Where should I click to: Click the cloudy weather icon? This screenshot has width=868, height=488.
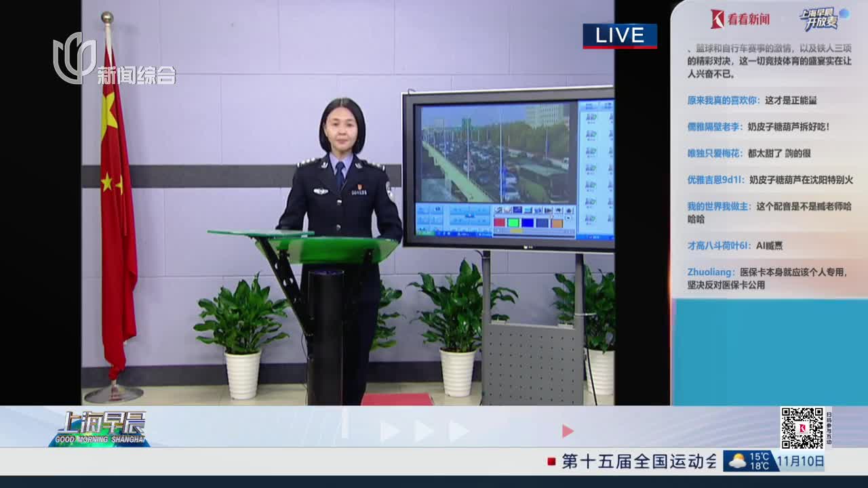(737, 462)
